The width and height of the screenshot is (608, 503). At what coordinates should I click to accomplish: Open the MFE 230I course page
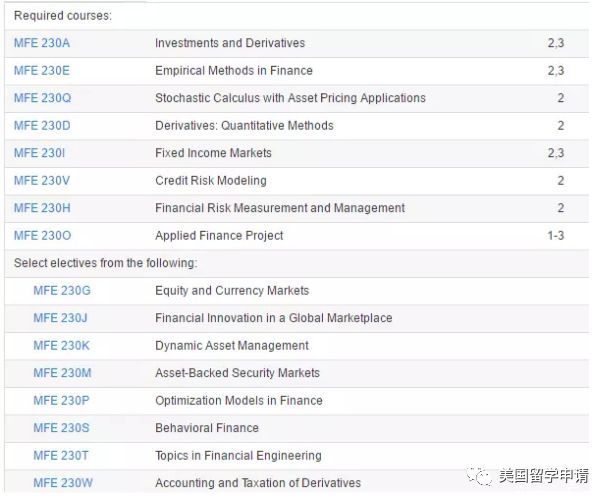(x=40, y=153)
